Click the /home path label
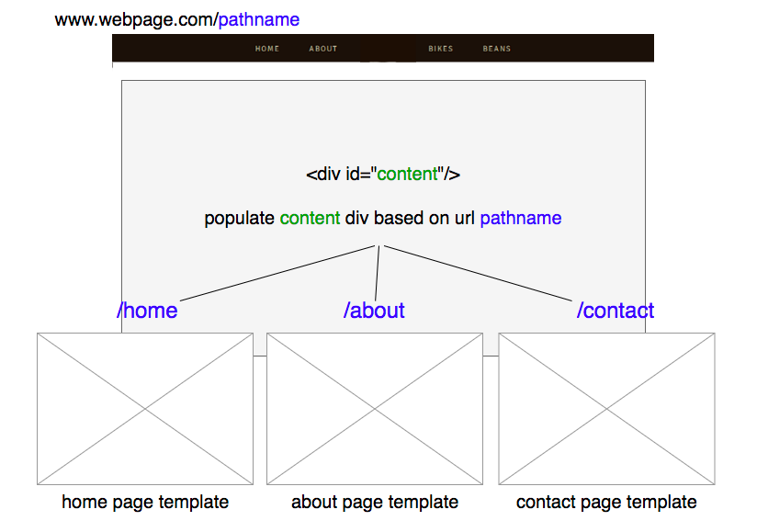The width and height of the screenshot is (757, 532). (147, 311)
